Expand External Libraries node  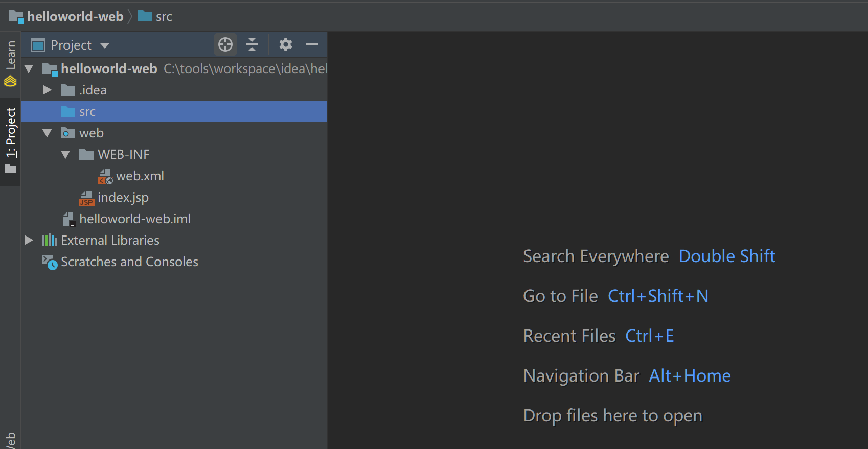[29, 240]
